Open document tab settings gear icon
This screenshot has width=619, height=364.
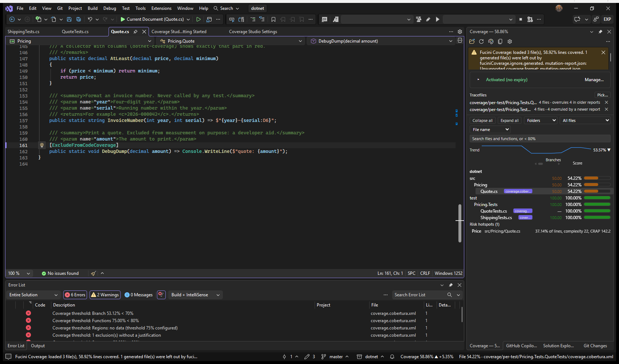pyautogui.click(x=460, y=32)
